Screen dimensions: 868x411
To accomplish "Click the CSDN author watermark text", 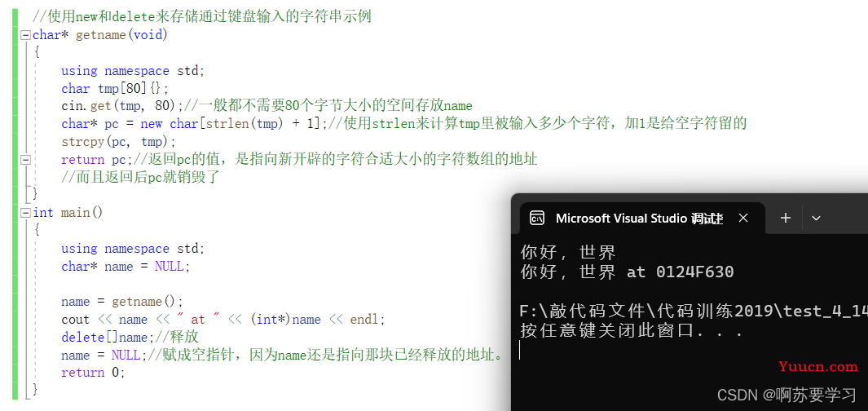I will pos(786,395).
